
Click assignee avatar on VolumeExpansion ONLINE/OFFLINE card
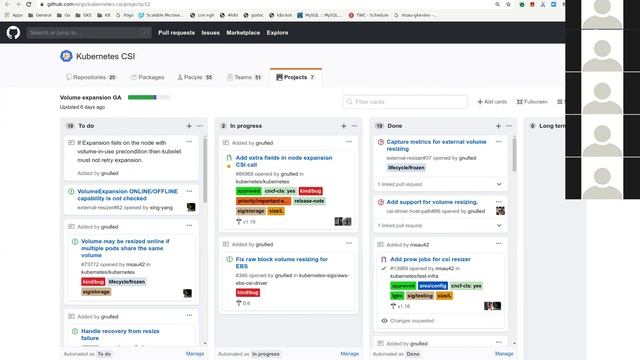pyautogui.click(x=191, y=207)
